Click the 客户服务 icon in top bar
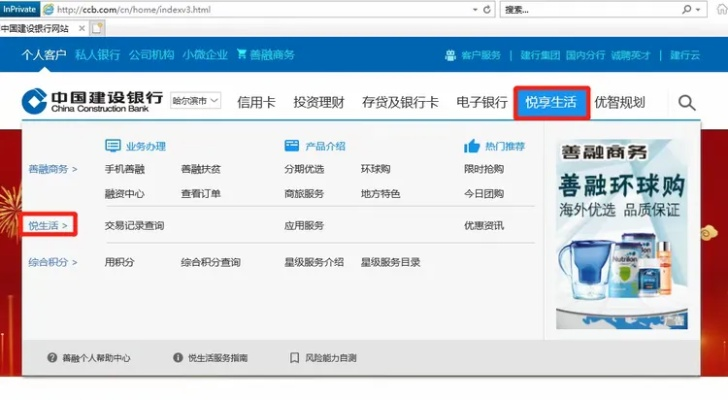728x400 pixels. [x=450, y=55]
